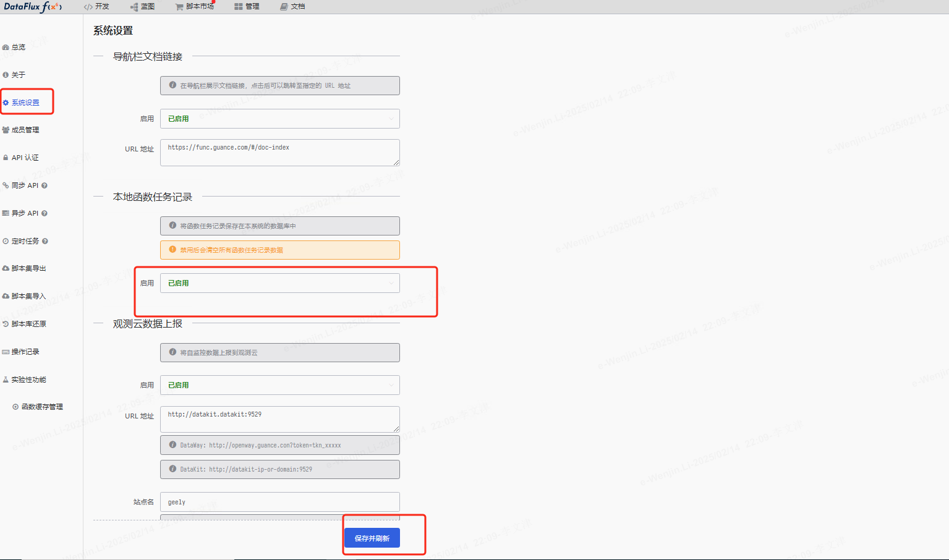
Task: Select 总览 overview in the sidebar
Action: click(18, 47)
